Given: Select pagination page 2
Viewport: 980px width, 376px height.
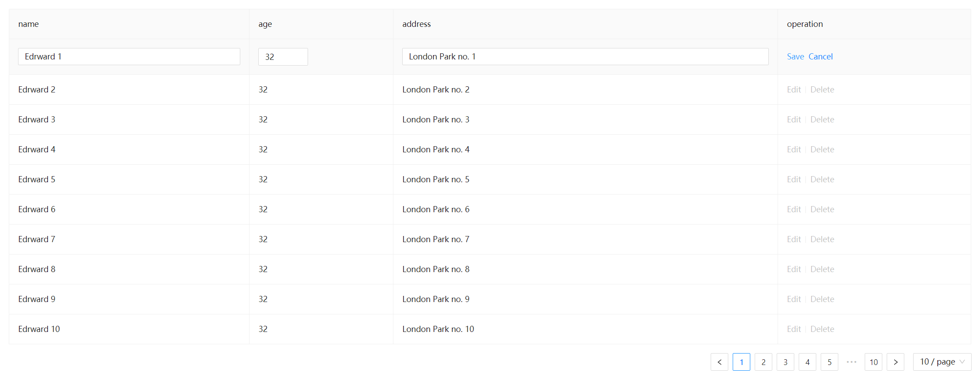Looking at the screenshot, I should [763, 362].
